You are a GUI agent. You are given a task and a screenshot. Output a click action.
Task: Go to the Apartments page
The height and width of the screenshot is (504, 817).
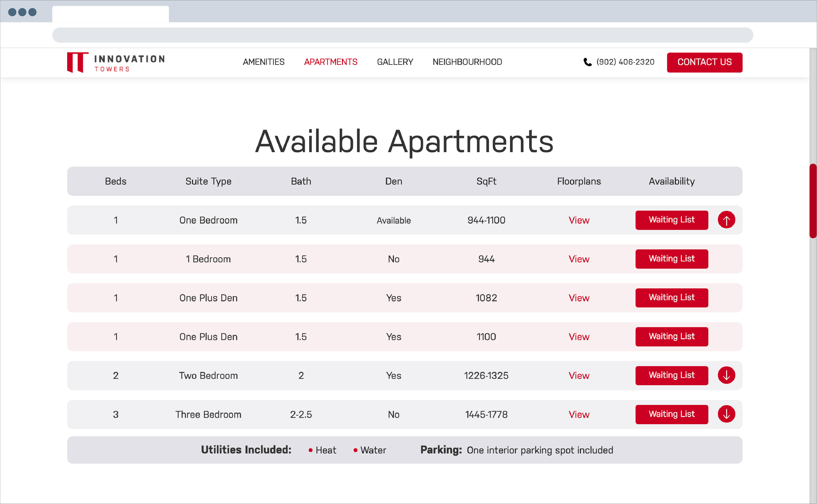330,62
